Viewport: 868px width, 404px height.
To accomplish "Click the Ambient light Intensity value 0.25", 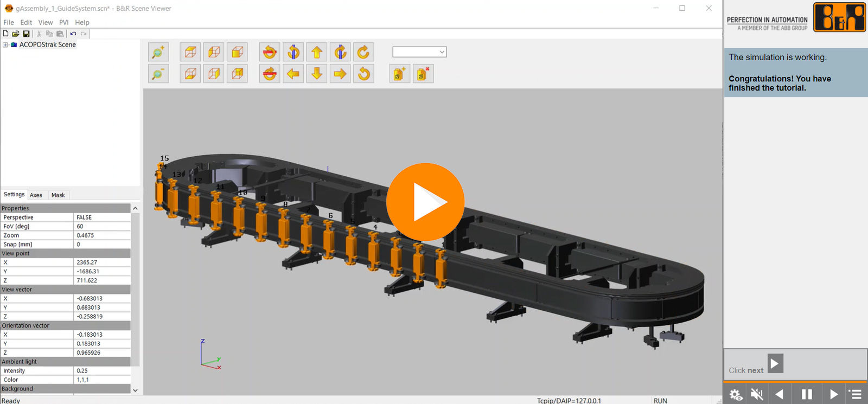I will coord(102,371).
